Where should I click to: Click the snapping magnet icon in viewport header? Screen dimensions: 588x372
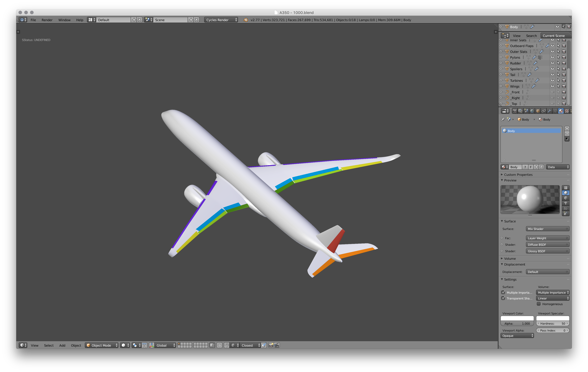point(226,345)
